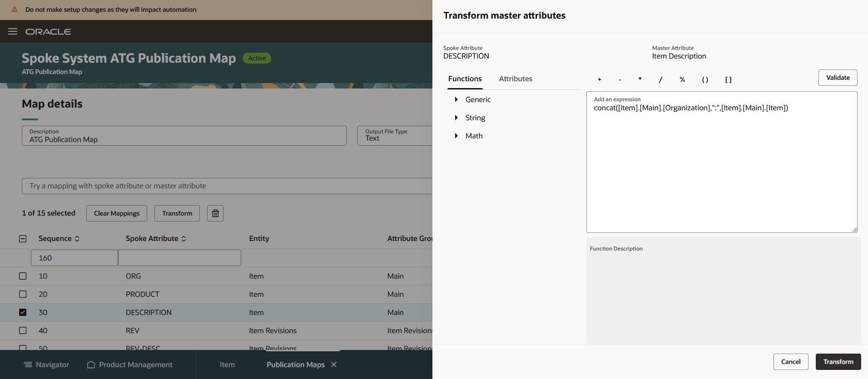Go to Product Management
The width and height of the screenshot is (868, 379).
[130, 364]
